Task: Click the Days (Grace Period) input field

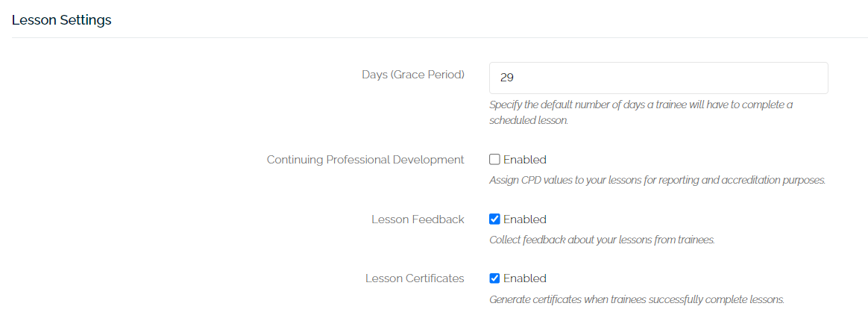Action: [658, 78]
